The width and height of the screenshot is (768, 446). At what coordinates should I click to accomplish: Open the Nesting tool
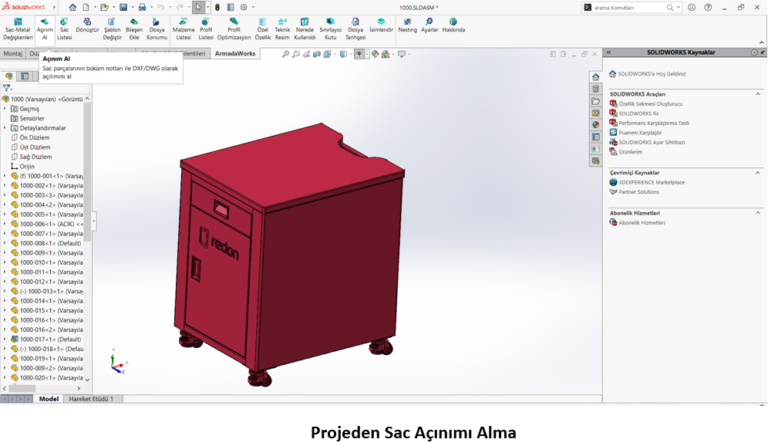tap(407, 26)
